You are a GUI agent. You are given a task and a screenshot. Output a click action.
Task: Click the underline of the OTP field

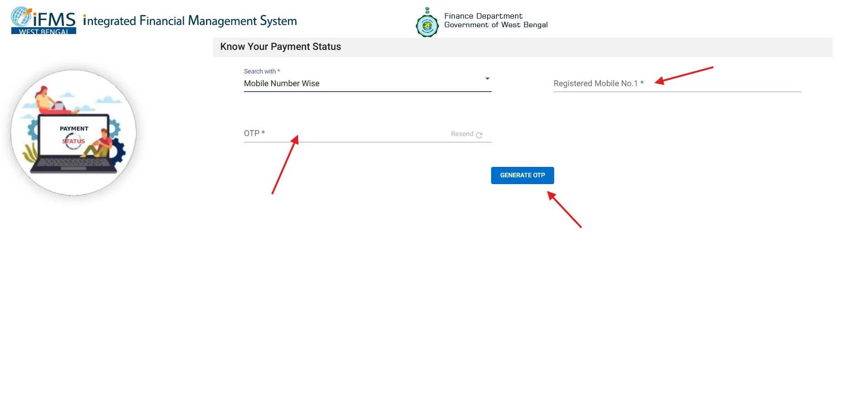click(x=367, y=141)
